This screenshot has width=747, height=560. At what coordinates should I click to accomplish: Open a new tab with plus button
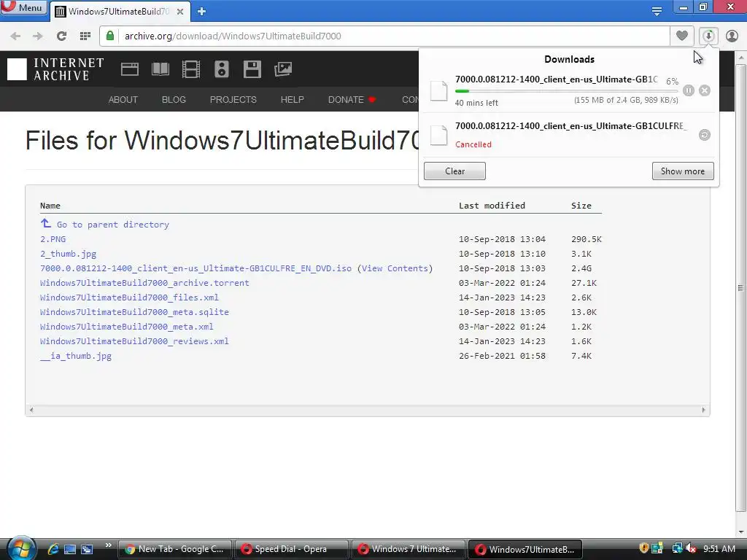(201, 12)
